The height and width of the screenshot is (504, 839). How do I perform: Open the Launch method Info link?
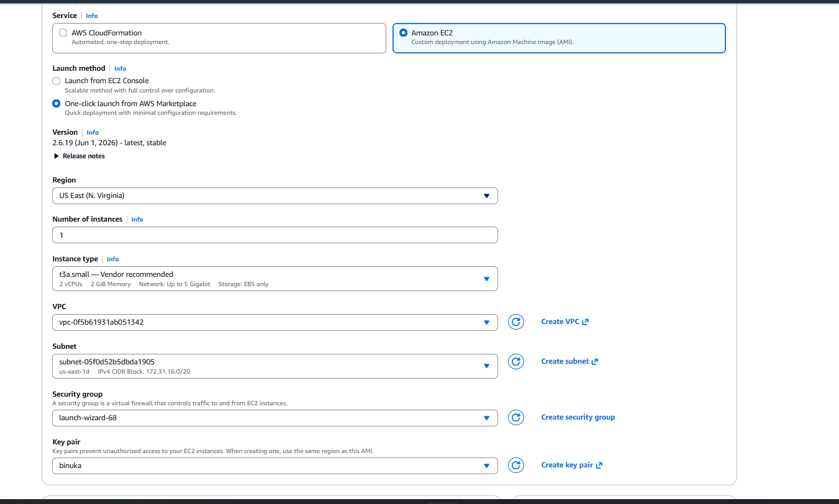pos(120,68)
